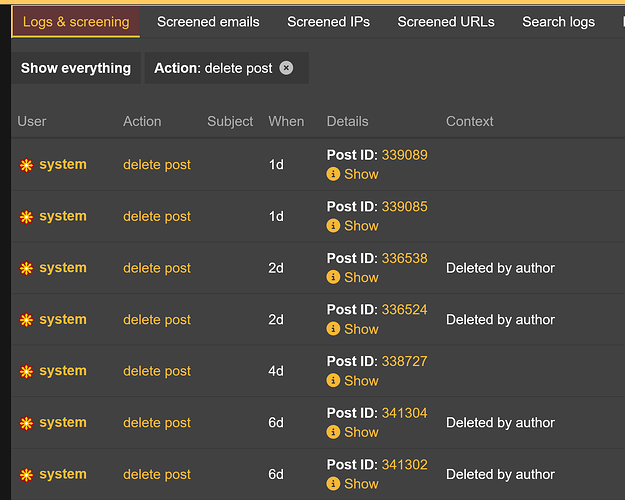The image size is (625, 500).
Task: Open post ID 336524 link
Action: tap(405, 309)
